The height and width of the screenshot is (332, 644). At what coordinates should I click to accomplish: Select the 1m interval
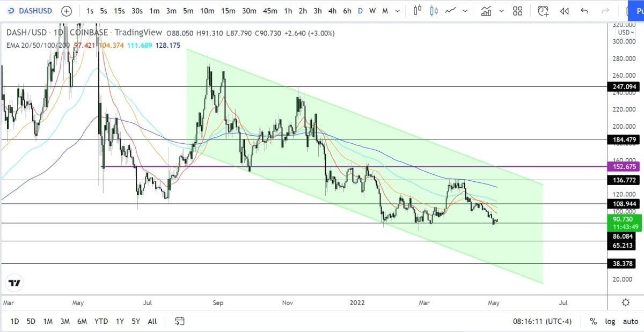coord(154,11)
